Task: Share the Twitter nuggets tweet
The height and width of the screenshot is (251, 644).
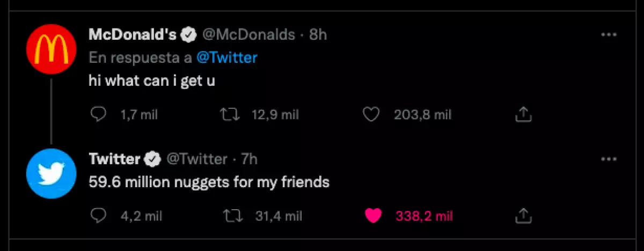Action: point(523,216)
